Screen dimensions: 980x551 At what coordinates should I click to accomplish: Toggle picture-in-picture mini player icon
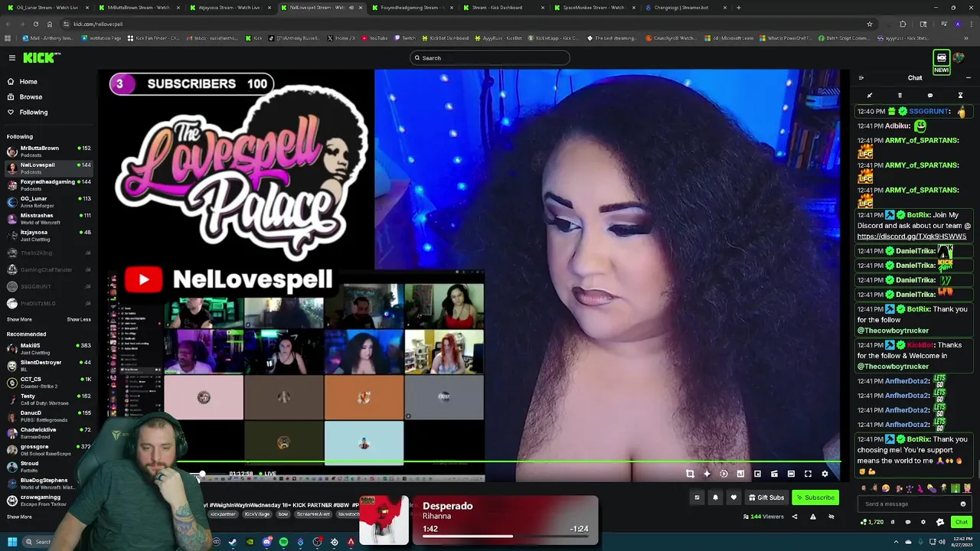pyautogui.click(x=757, y=474)
